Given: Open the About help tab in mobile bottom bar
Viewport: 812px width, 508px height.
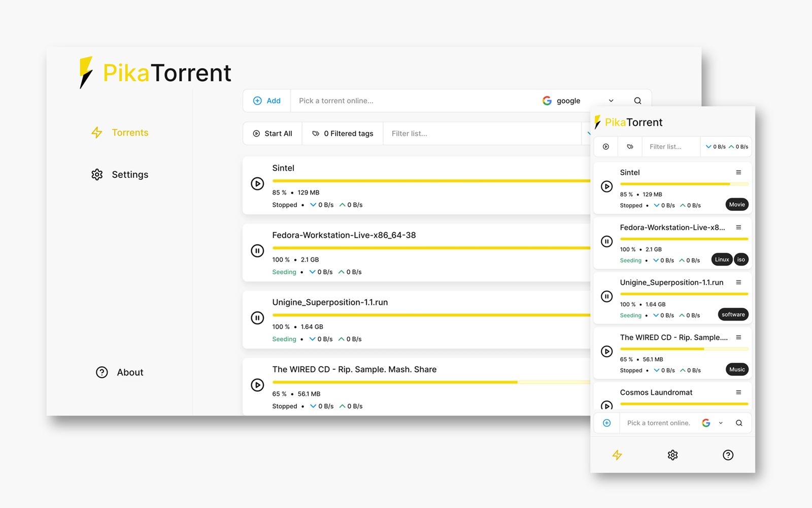Looking at the screenshot, I should tap(728, 455).
